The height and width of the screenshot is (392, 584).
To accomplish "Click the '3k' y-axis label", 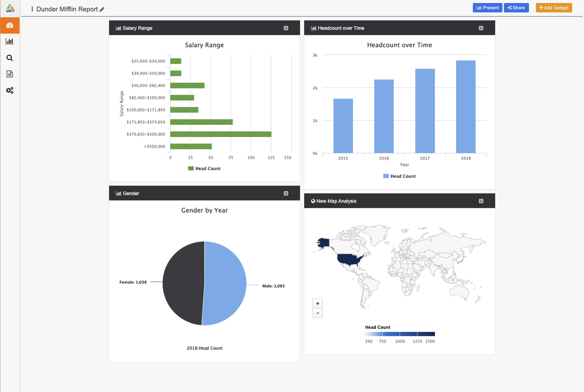I will (315, 55).
